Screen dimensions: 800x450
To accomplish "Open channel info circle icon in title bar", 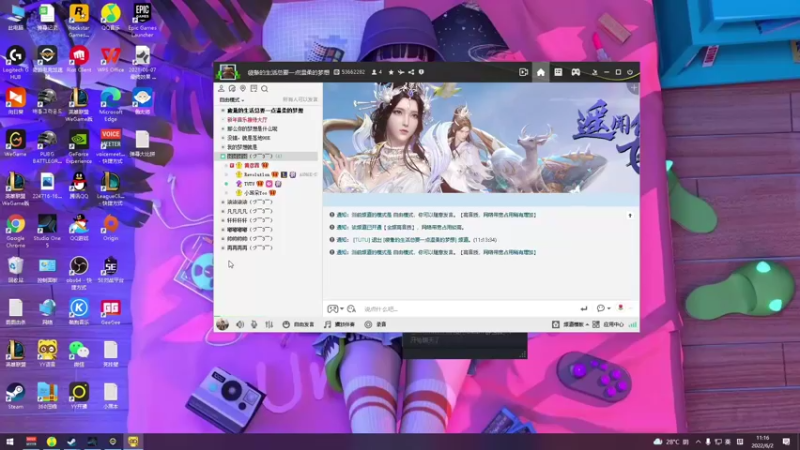I will pos(421,72).
